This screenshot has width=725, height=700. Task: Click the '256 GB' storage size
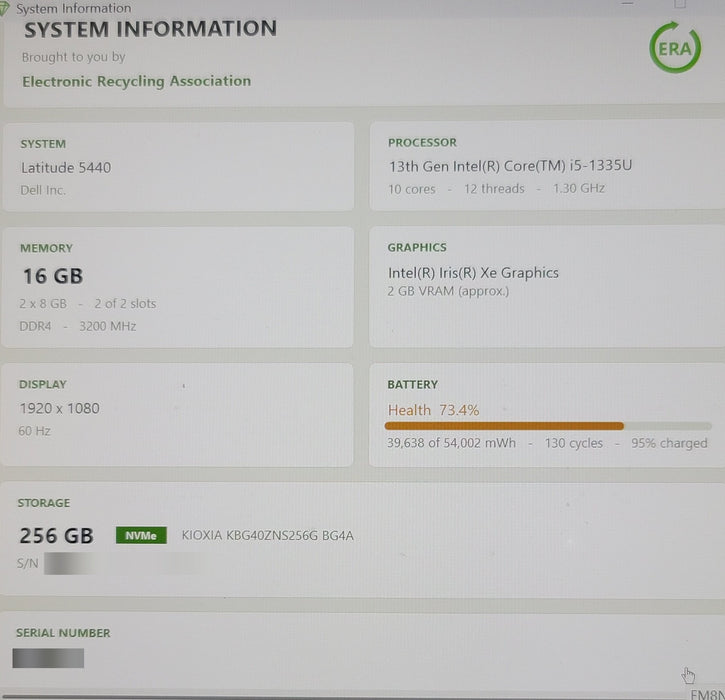(56, 535)
